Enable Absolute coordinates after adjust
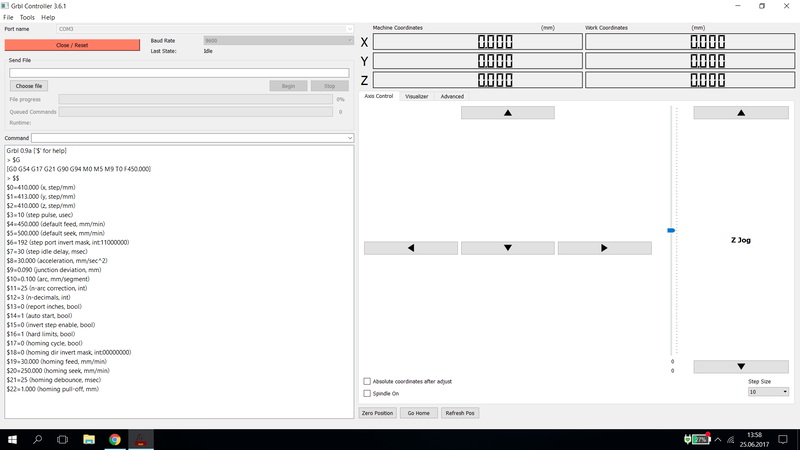Image resolution: width=800 pixels, height=450 pixels. pyautogui.click(x=367, y=381)
